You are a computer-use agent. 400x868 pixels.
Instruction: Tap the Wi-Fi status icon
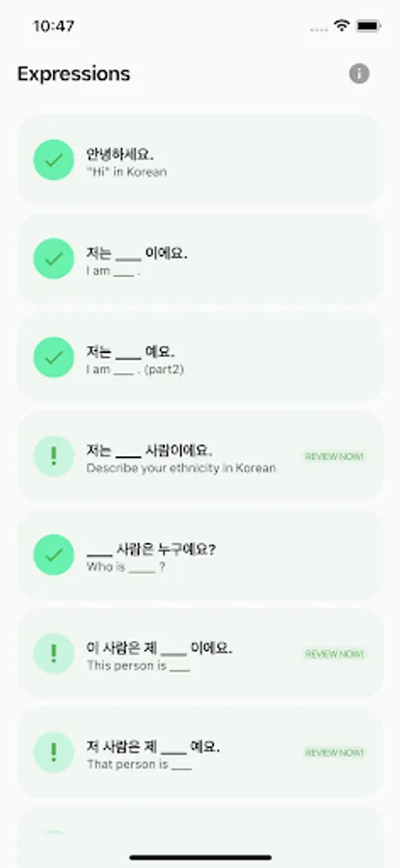click(342, 25)
